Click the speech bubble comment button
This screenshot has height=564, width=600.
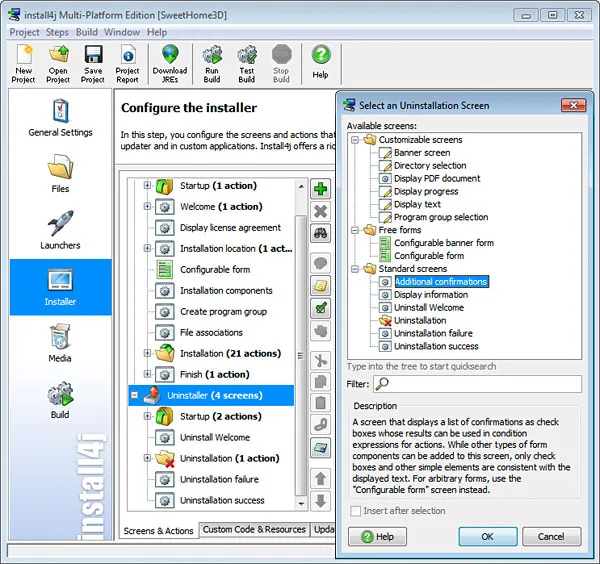[321, 263]
